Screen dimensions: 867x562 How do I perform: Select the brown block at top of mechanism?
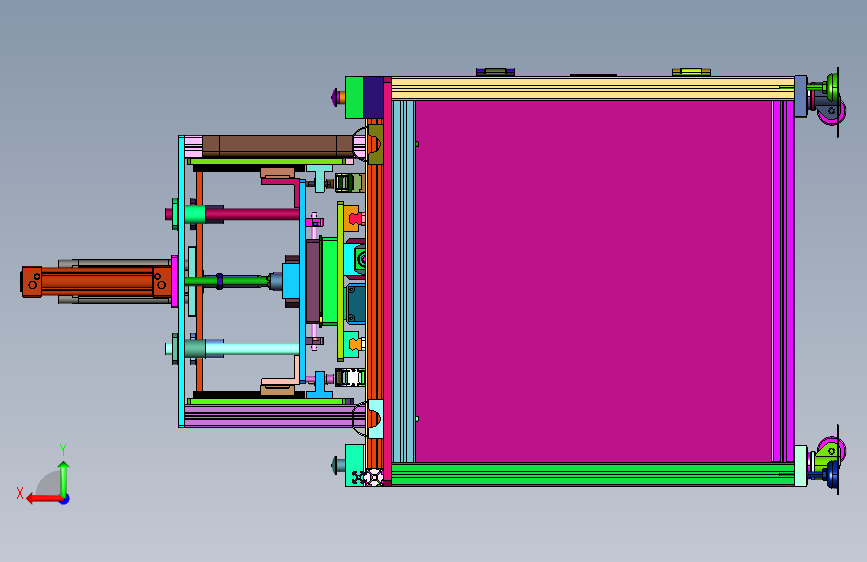pyautogui.click(x=278, y=146)
